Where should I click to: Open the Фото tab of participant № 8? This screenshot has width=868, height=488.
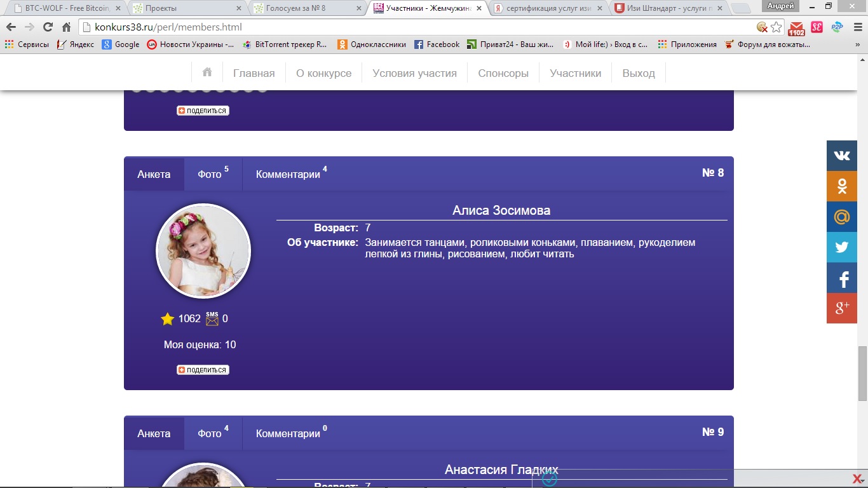click(213, 174)
